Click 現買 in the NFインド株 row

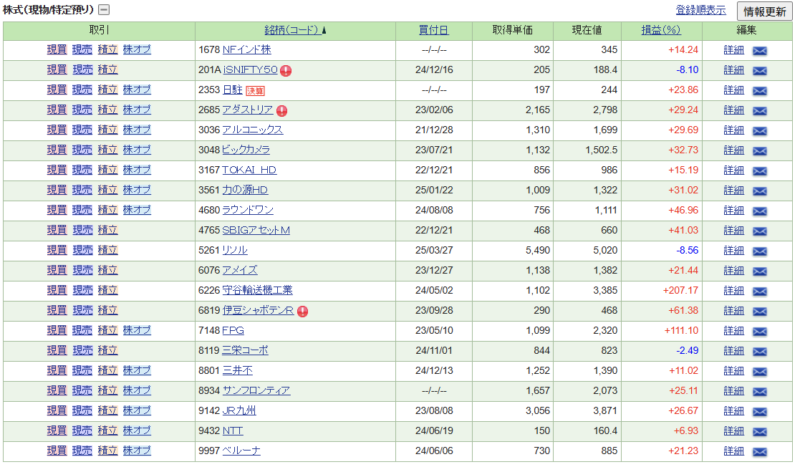point(57,50)
